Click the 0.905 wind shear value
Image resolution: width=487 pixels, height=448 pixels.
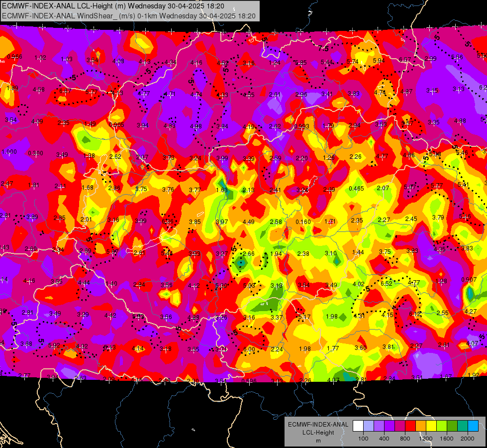tap(116, 124)
